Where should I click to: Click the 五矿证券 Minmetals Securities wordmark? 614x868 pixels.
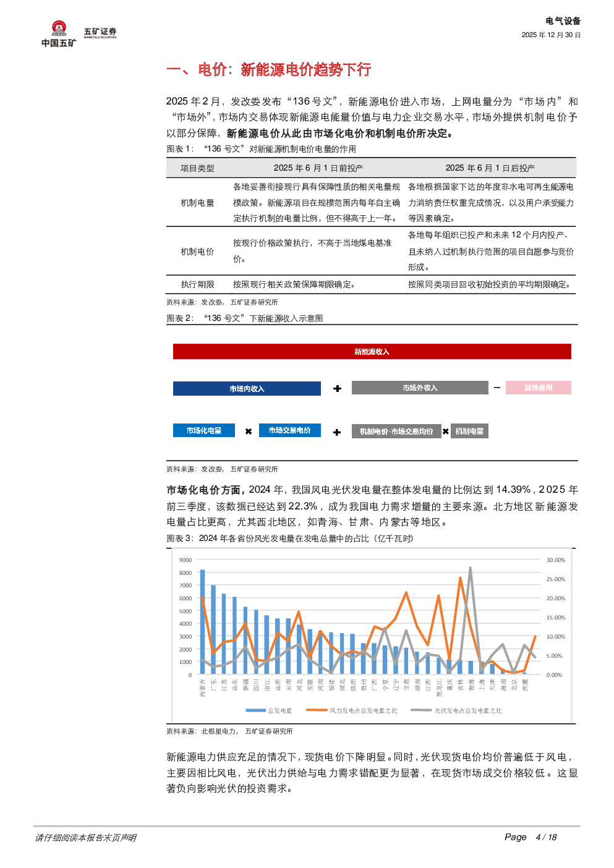pos(100,32)
